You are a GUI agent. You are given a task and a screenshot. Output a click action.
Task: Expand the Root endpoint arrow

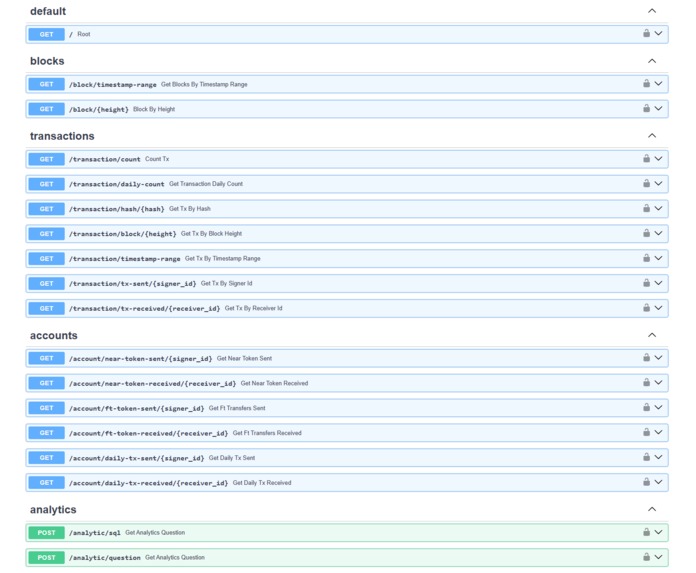(658, 34)
